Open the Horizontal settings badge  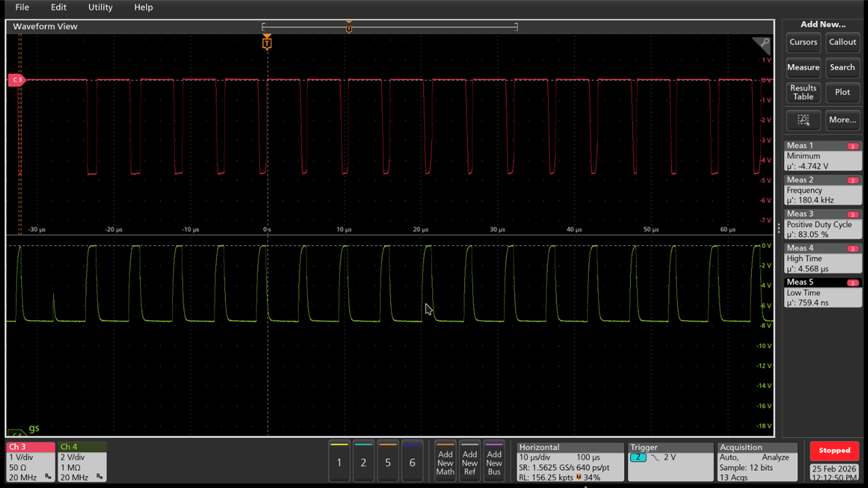point(570,462)
